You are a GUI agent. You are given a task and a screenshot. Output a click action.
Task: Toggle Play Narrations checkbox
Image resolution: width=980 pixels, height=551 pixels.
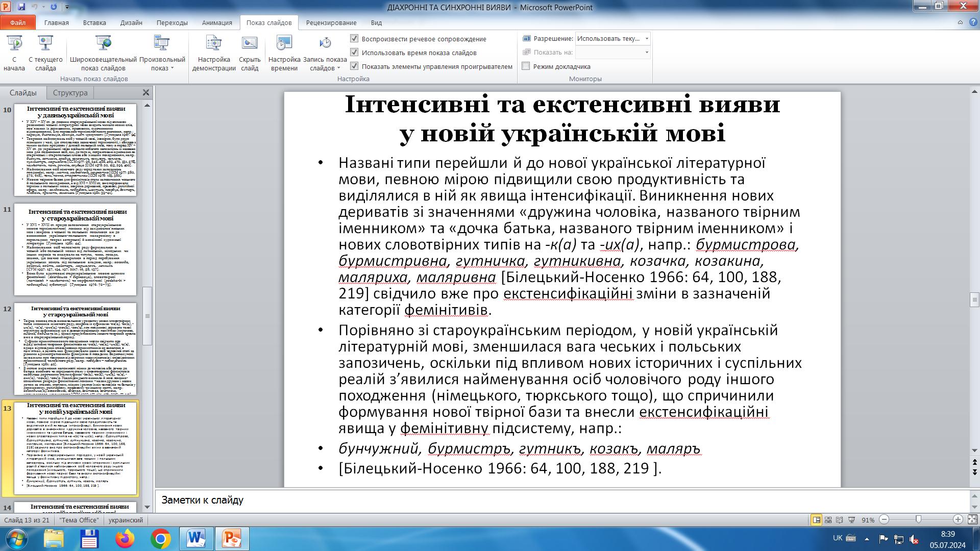354,39
